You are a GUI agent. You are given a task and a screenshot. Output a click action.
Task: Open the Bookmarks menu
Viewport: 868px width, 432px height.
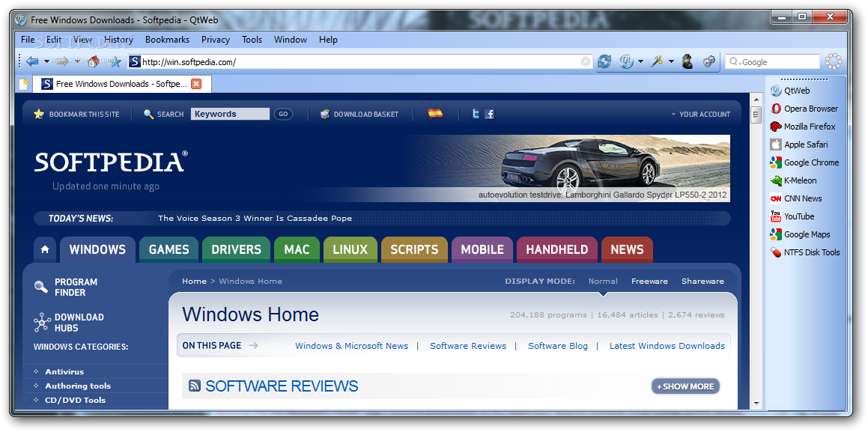pos(167,39)
